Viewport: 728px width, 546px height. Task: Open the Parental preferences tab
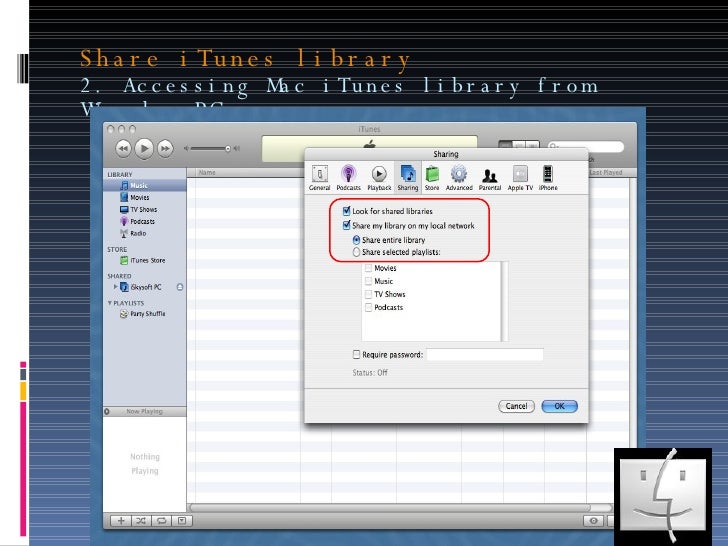click(x=490, y=177)
